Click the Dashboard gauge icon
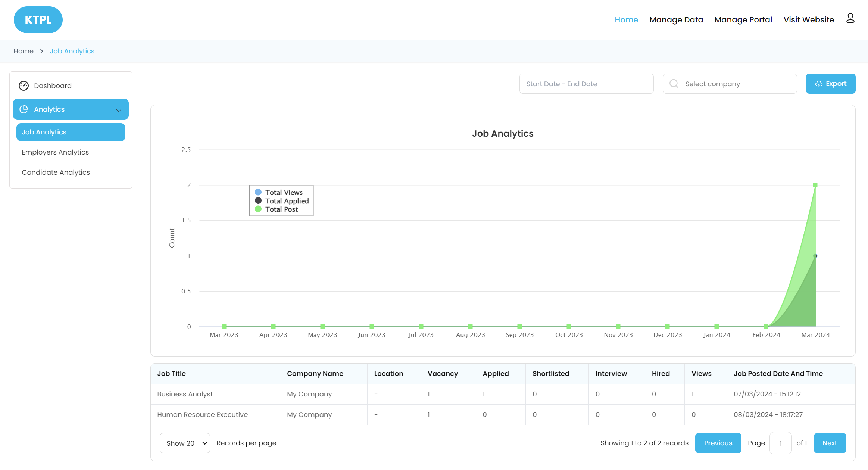Viewport: 868px width, 470px height. pyautogui.click(x=24, y=86)
